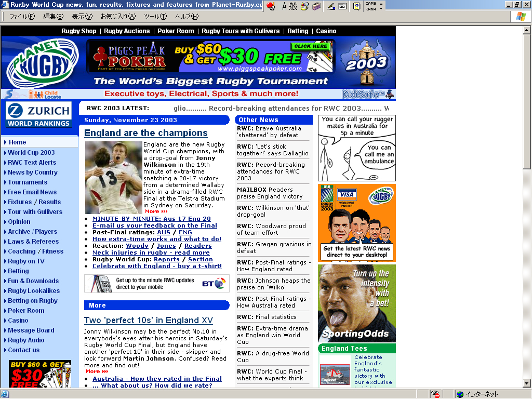Minimize the IME language bar
This screenshot has width=532, height=399.
[x=381, y=4]
